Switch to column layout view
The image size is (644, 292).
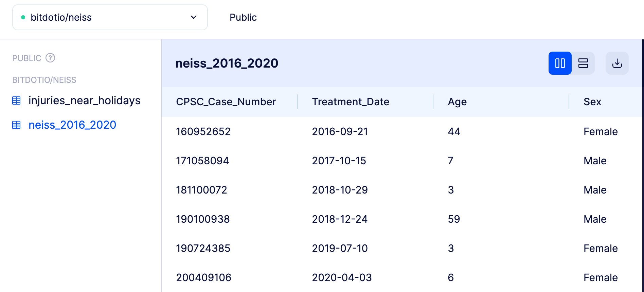coord(560,63)
